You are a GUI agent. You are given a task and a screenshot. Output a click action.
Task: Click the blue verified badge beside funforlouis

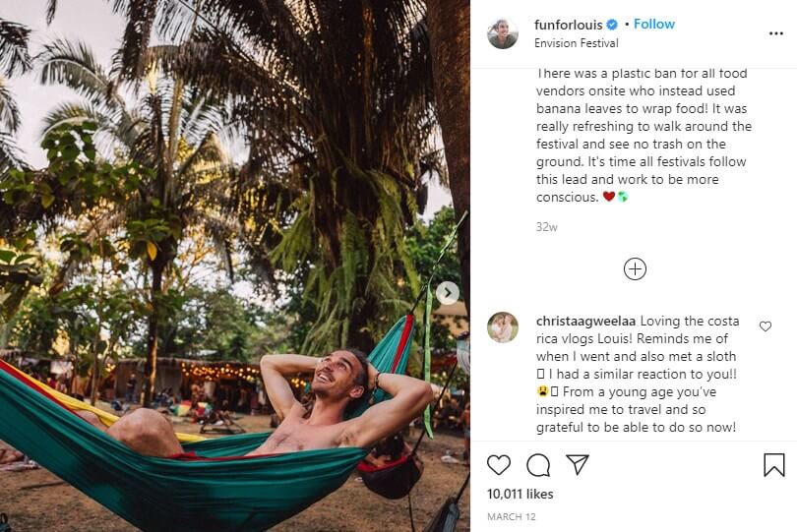click(612, 25)
